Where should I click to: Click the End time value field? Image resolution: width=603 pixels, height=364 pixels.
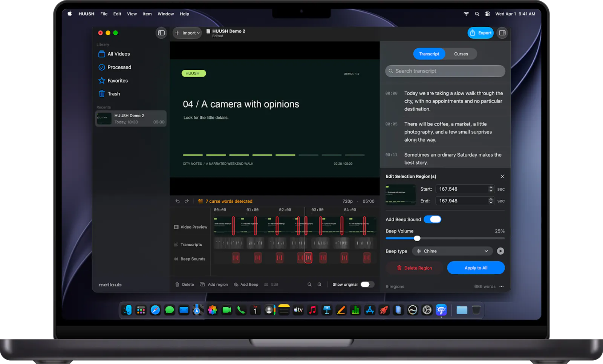coord(462,201)
